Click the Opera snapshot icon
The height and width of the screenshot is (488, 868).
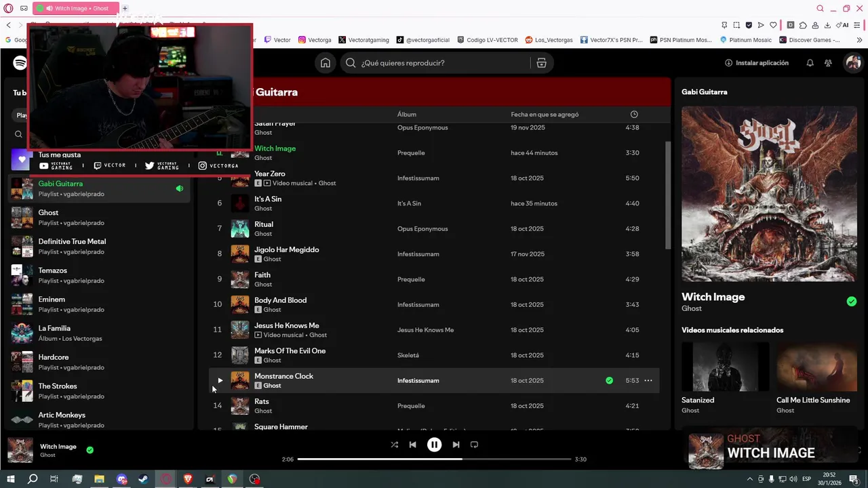click(x=736, y=25)
